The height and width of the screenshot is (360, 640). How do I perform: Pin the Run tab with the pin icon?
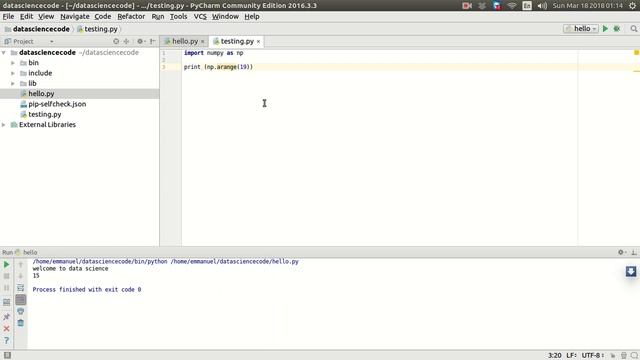[x=7, y=317]
